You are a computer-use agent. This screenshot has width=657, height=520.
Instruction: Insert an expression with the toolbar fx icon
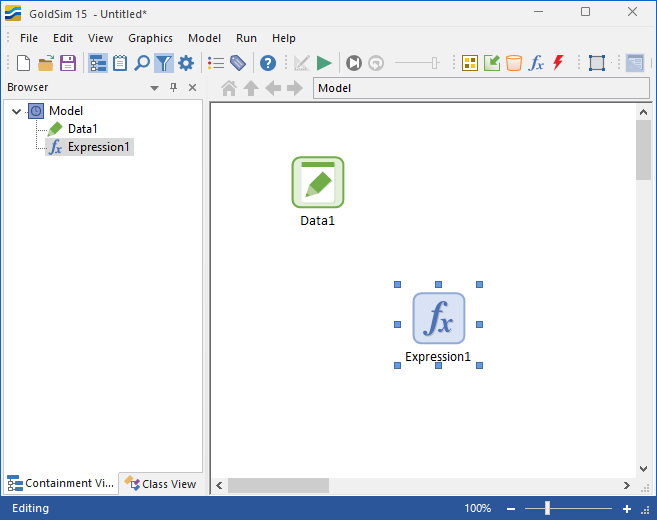[536, 63]
